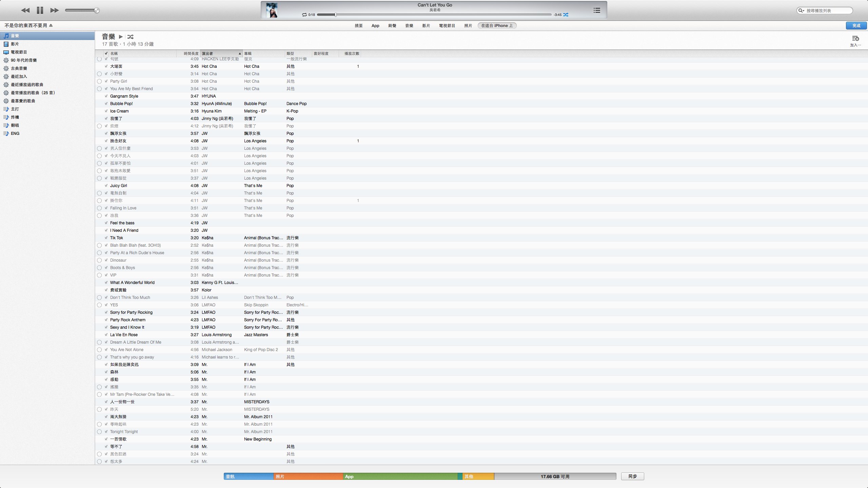
Task: Sort by 喜好程度 column header
Action: click(325, 54)
